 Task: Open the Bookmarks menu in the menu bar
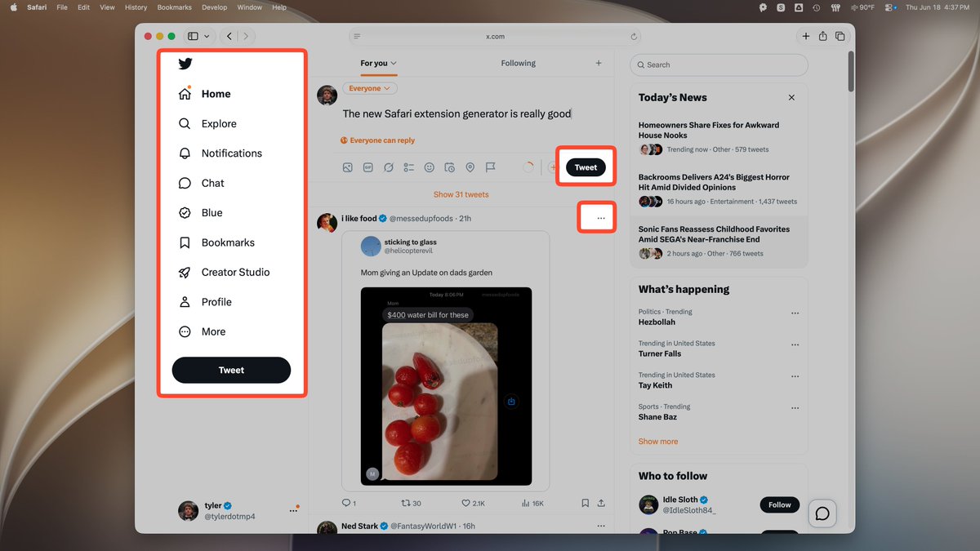174,7
